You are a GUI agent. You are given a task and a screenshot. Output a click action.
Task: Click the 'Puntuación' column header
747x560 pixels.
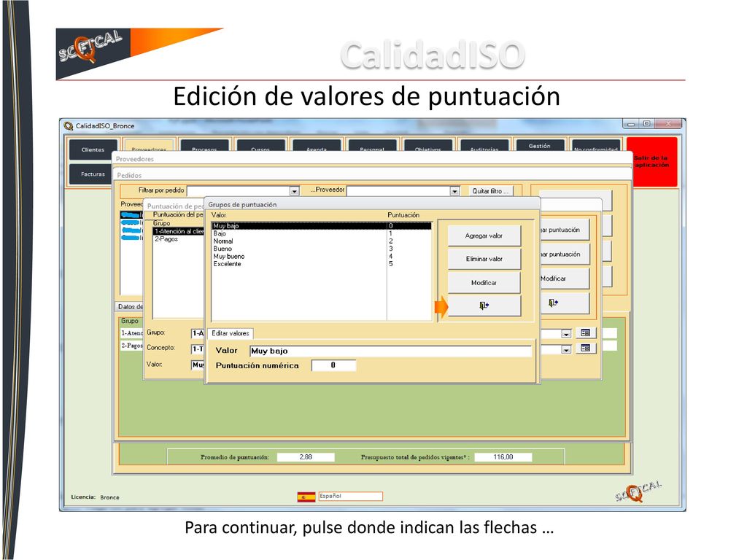click(403, 215)
